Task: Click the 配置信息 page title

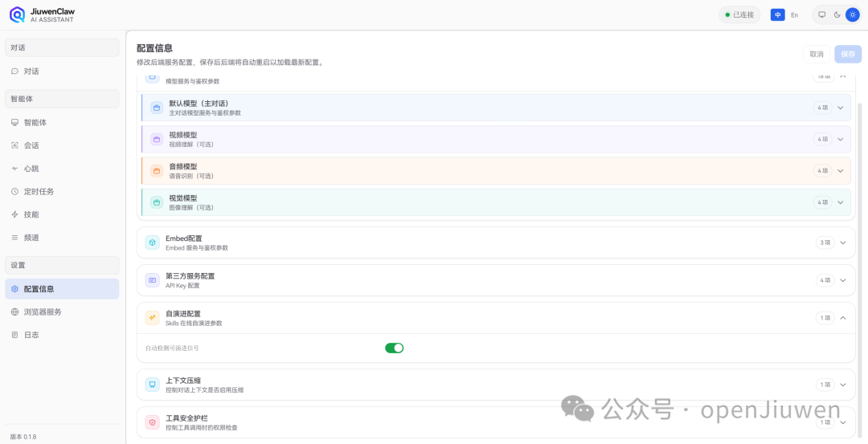Action: (154, 48)
